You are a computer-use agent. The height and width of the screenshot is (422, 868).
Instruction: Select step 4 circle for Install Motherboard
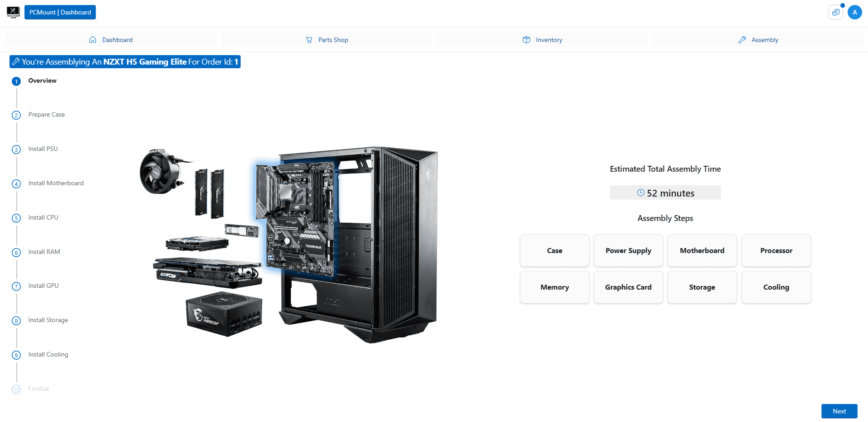coord(16,184)
